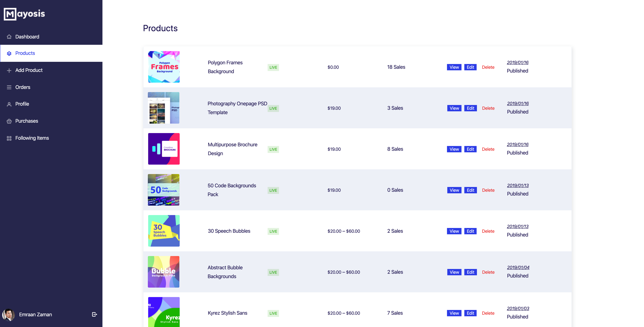Click the Following Items grid icon
Viewport: 644px width, 327px height.
[9, 138]
